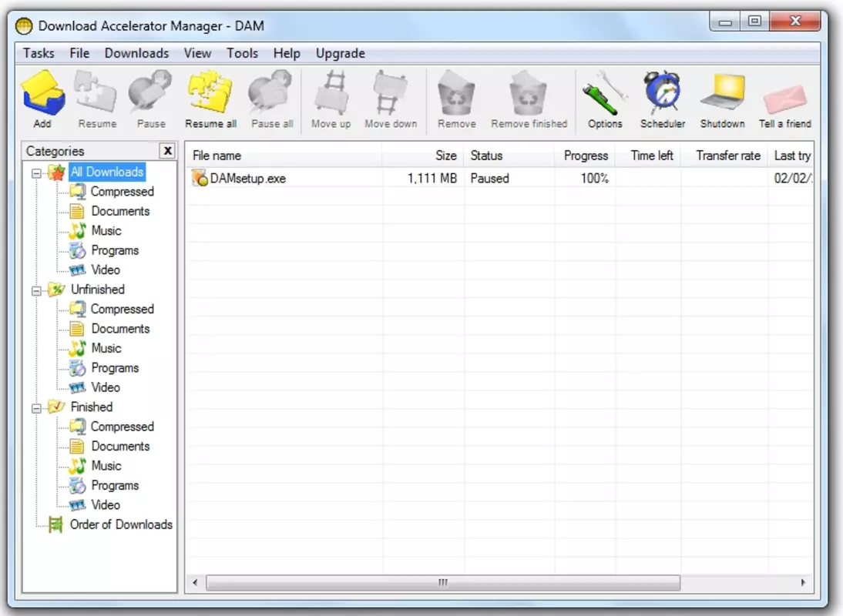This screenshot has width=843, height=616.
Task: Click the horizontal scrollbar thumb
Action: pyautogui.click(x=443, y=583)
